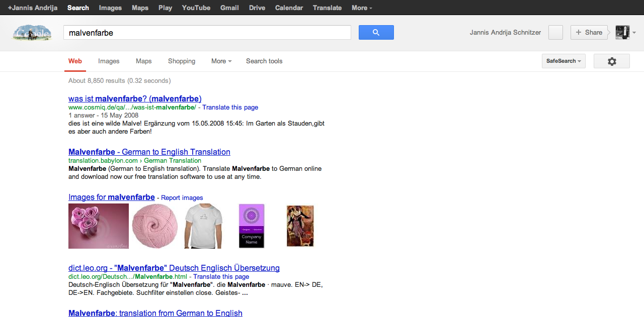Open Gmail in top bar
The height and width of the screenshot is (317, 644).
coord(229,8)
